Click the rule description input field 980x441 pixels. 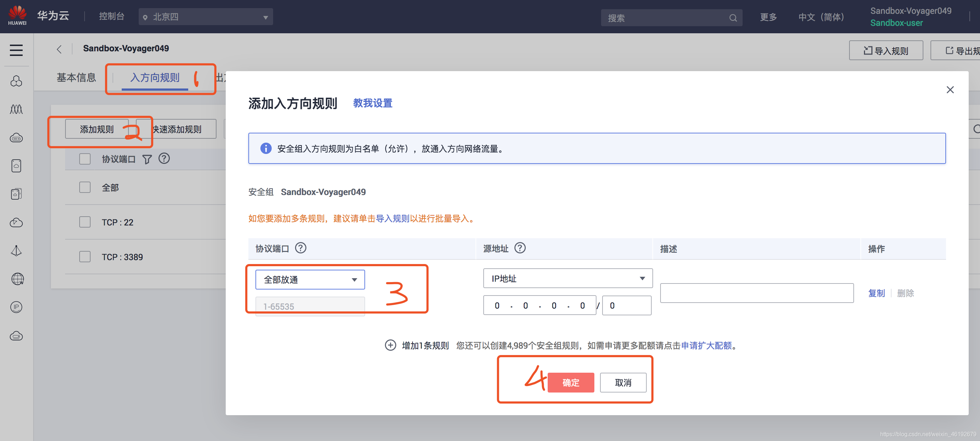[x=756, y=293]
